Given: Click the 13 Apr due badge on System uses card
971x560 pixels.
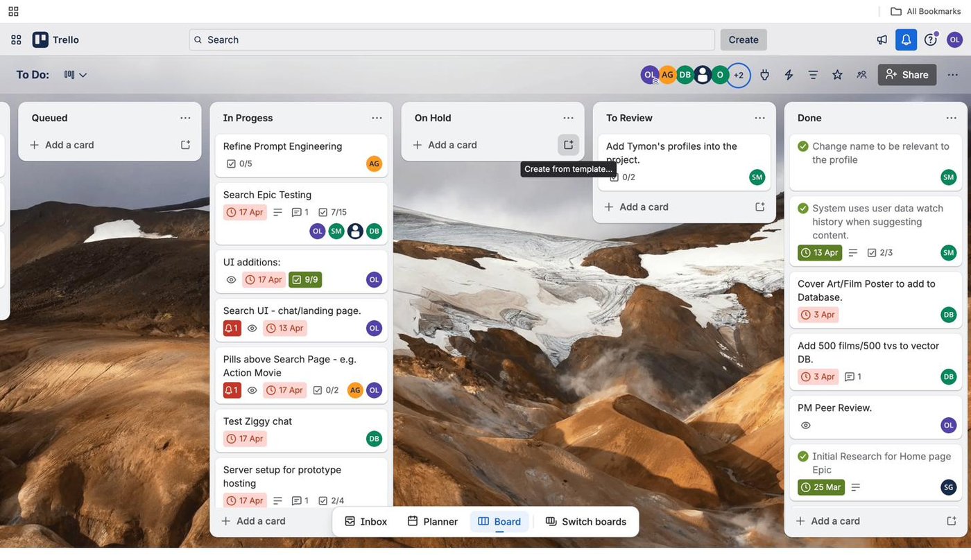Looking at the screenshot, I should pyautogui.click(x=820, y=252).
